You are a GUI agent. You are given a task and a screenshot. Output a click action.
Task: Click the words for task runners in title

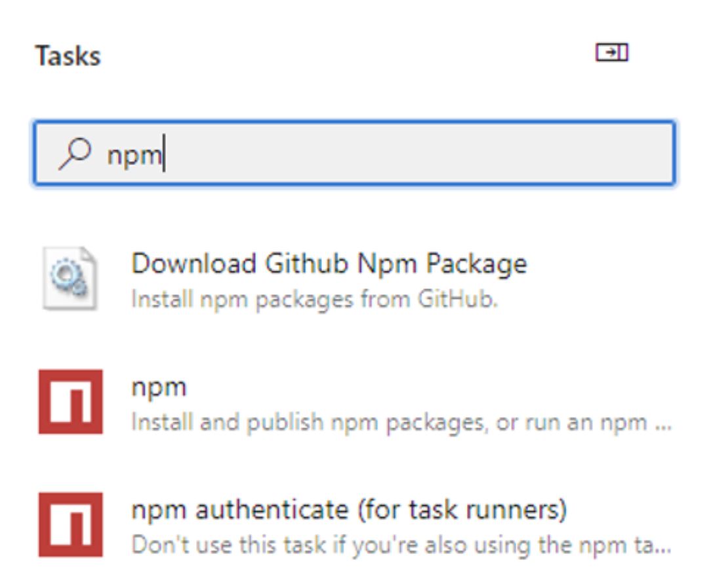[462, 510]
